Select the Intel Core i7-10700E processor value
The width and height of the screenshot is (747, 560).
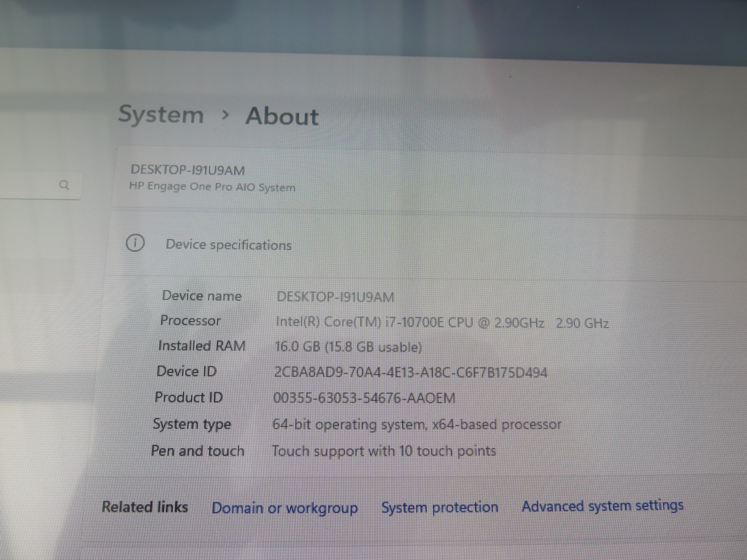click(442, 322)
